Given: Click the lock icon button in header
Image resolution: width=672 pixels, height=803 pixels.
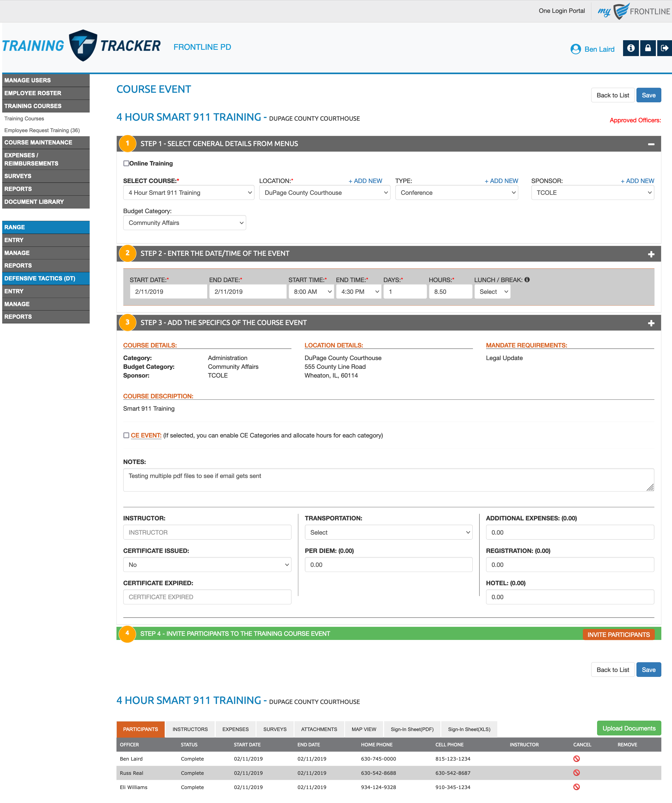Looking at the screenshot, I should pyautogui.click(x=648, y=48).
